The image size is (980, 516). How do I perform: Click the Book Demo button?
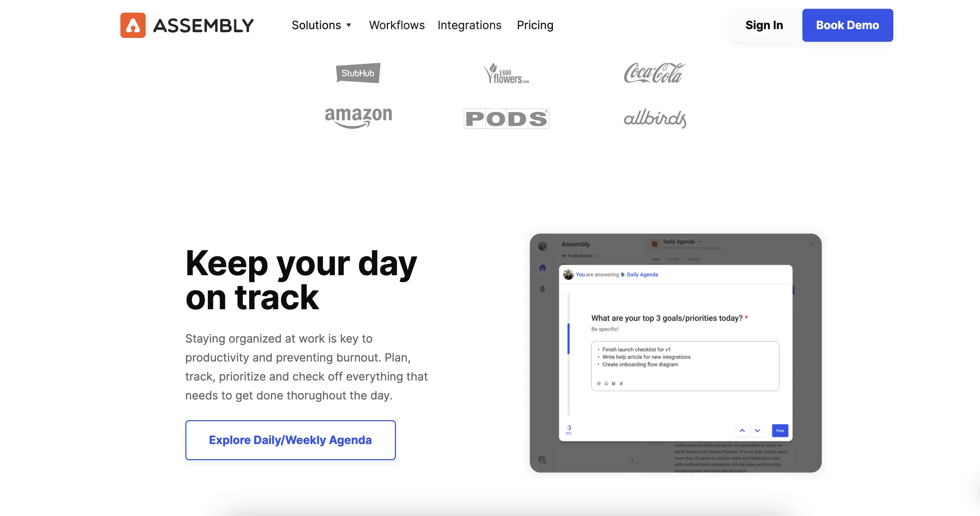click(847, 25)
